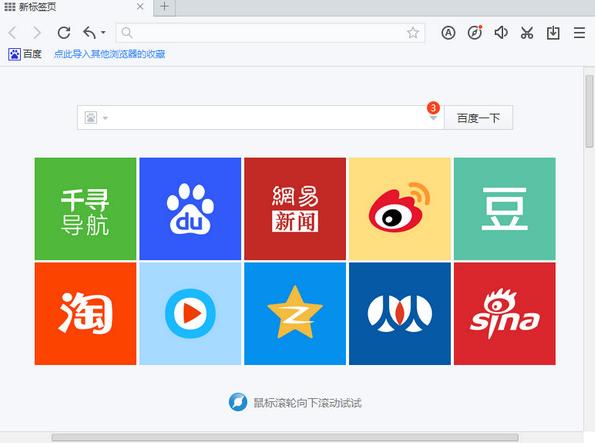This screenshot has height=443, width=597.
Task: Click the vertical scrollbar thumb on the right
Action: tap(589, 111)
